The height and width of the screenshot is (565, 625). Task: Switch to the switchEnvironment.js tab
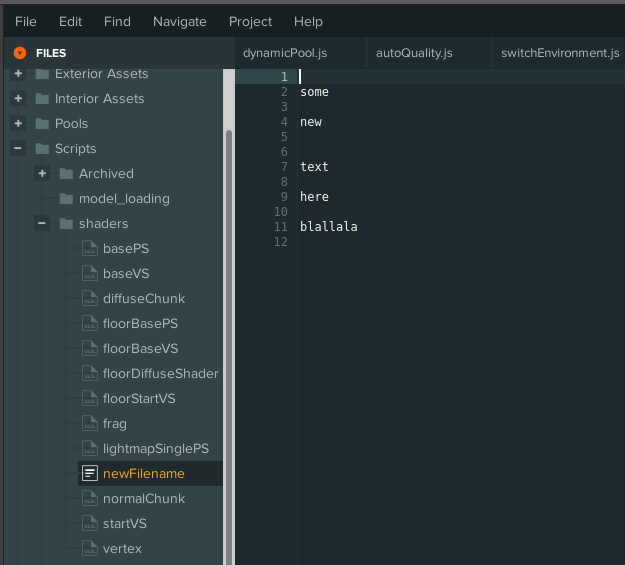[x=560, y=53]
